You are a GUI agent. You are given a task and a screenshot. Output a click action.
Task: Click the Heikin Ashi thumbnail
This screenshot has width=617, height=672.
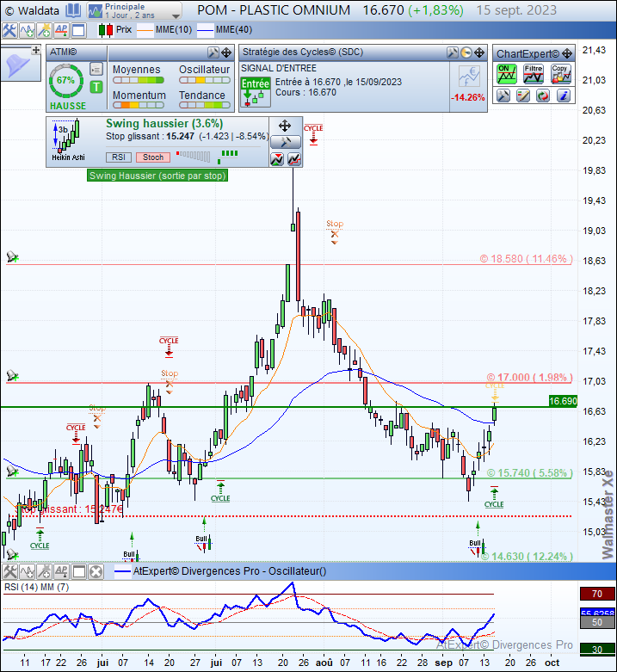tap(68, 140)
